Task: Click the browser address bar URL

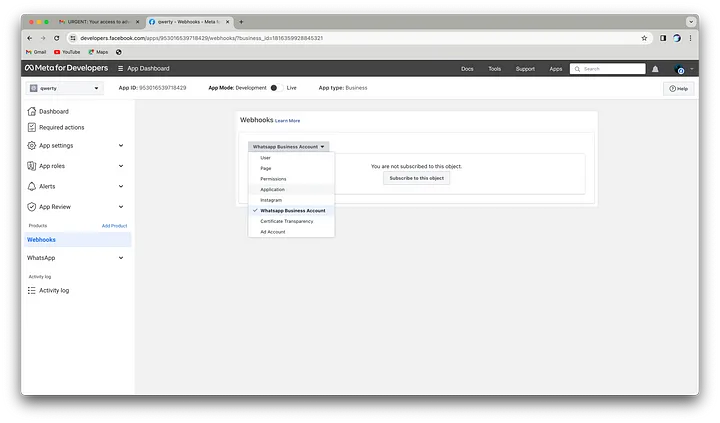Action: [x=202, y=38]
